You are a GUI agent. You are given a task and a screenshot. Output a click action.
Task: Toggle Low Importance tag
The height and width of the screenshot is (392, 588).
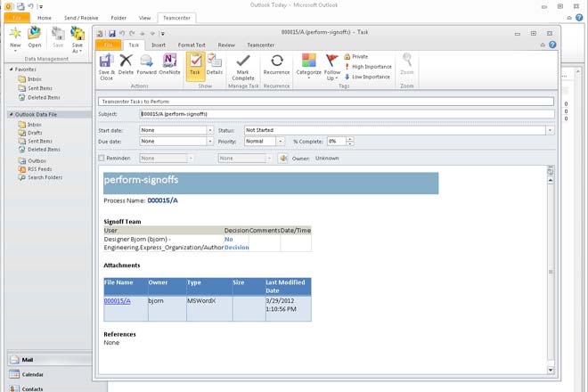367,77
